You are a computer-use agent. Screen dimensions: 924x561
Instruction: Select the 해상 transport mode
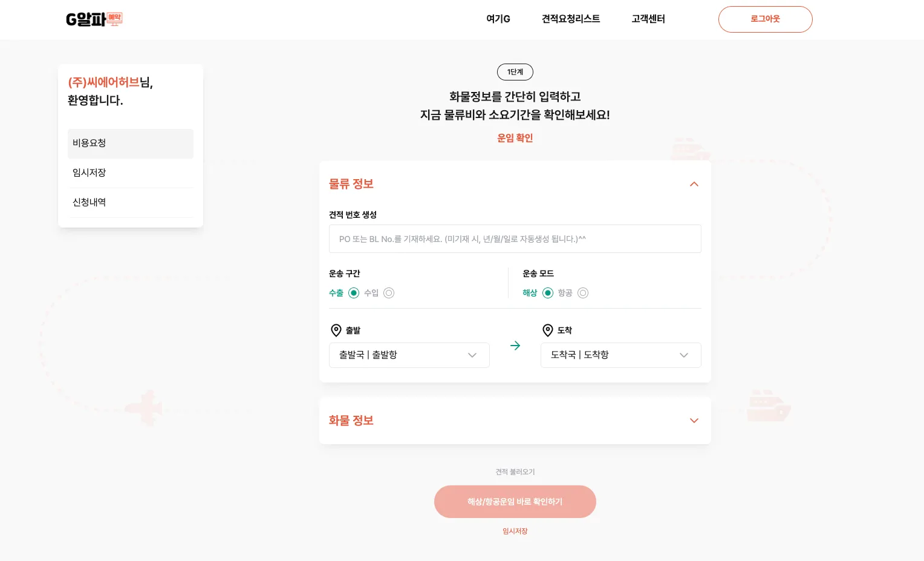pos(548,293)
